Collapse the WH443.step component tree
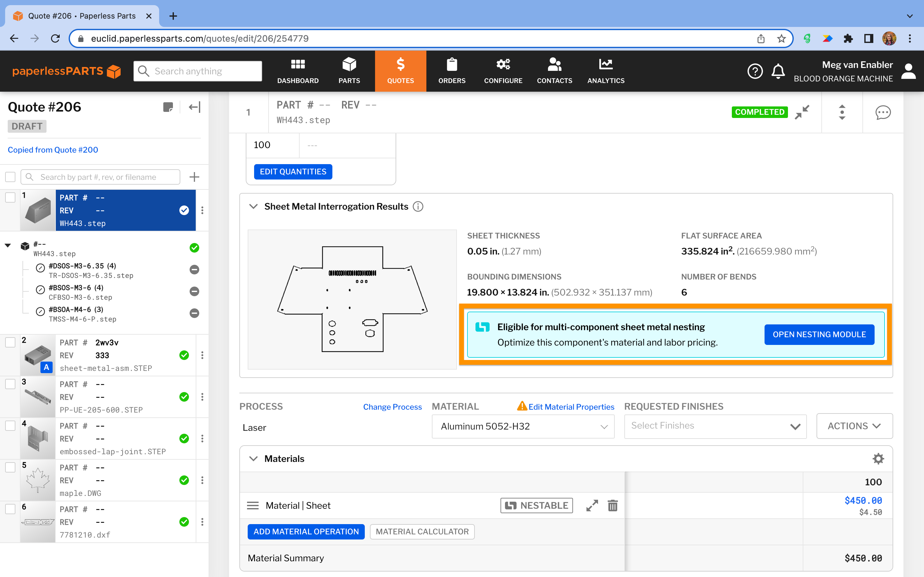924x577 pixels. coord(8,245)
